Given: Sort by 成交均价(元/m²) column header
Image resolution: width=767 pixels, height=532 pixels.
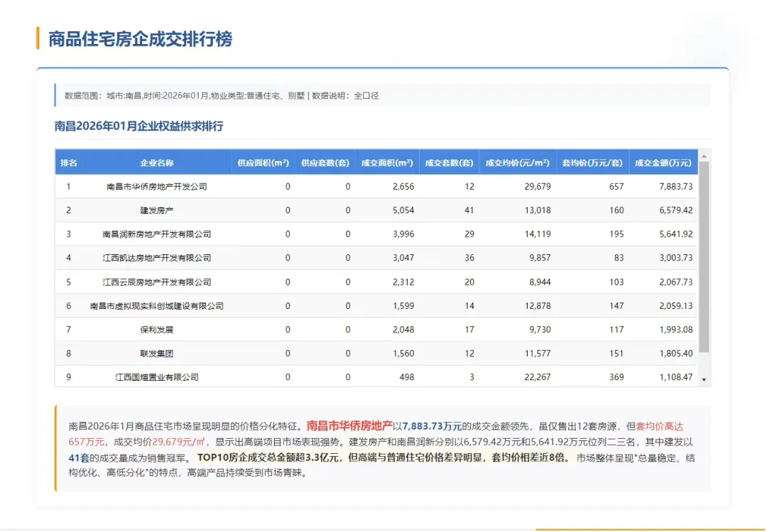Looking at the screenshot, I should click(518, 163).
